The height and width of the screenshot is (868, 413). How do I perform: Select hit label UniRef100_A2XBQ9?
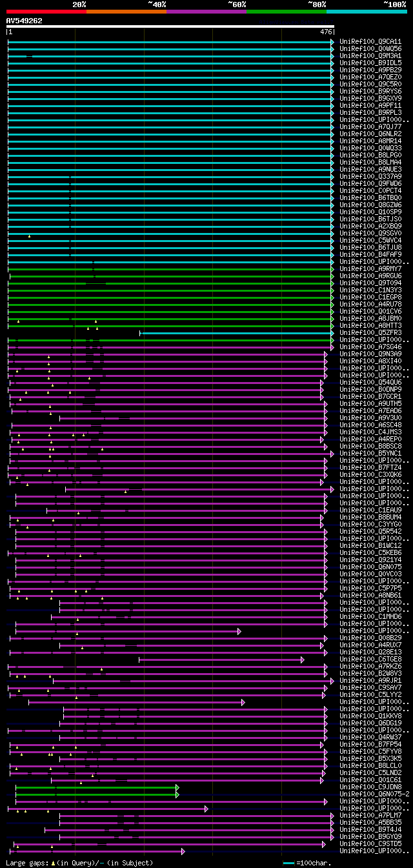370,227
